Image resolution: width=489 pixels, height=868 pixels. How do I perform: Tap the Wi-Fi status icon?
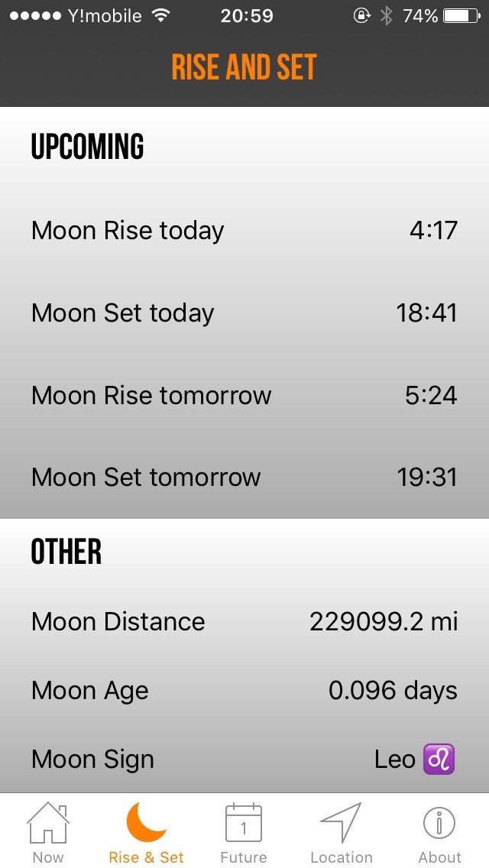160,16
